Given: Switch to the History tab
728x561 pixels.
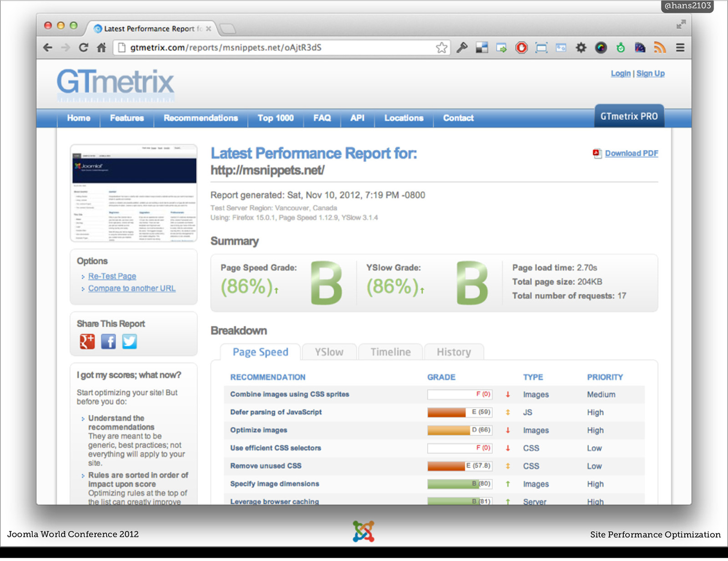Looking at the screenshot, I should (x=454, y=352).
